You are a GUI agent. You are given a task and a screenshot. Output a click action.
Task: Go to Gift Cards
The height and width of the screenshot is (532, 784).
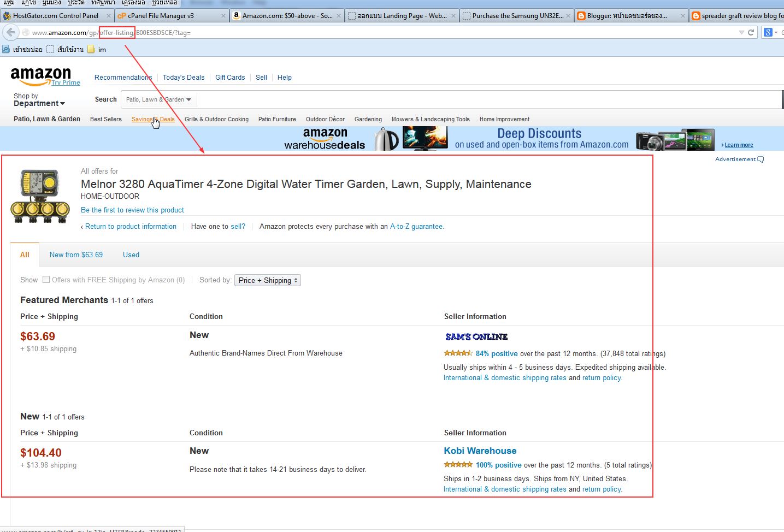[x=230, y=78]
